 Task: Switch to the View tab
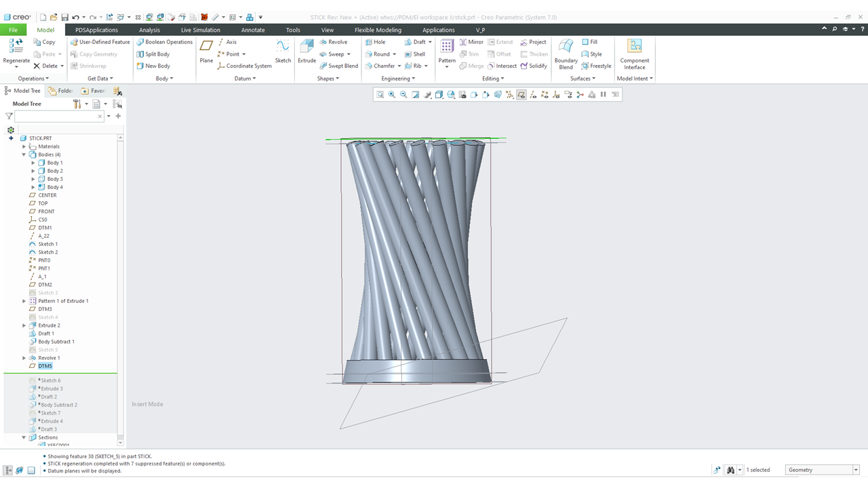point(328,30)
